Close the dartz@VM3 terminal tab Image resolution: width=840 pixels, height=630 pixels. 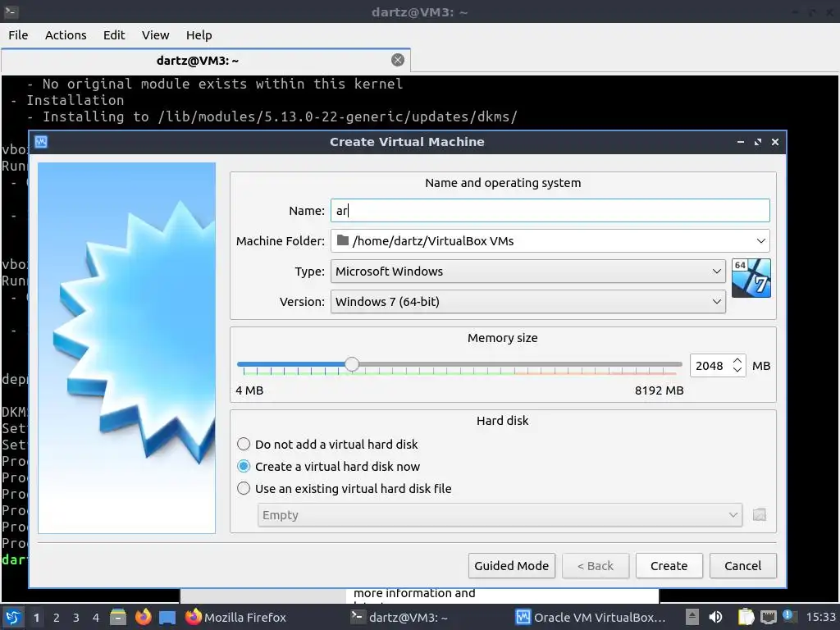click(x=398, y=60)
